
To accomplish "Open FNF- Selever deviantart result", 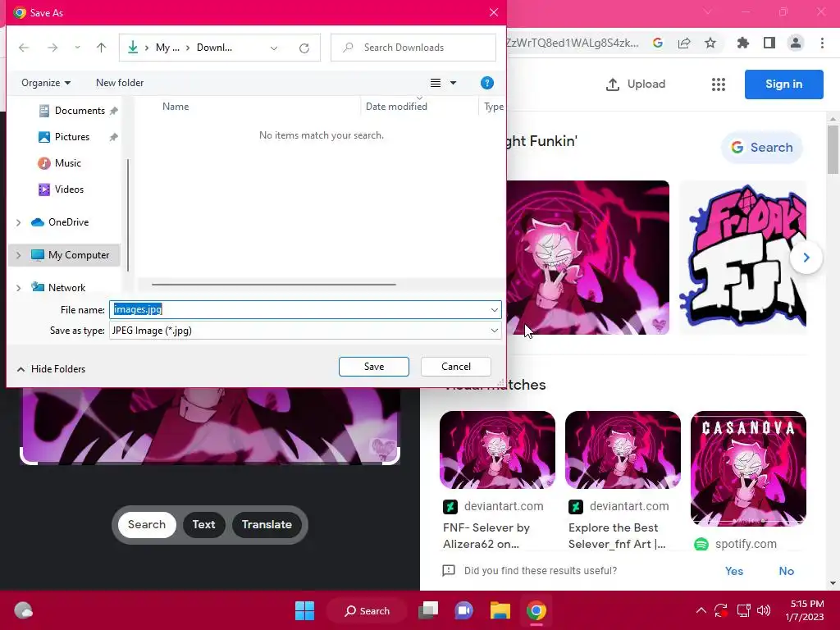I will 496,480.
